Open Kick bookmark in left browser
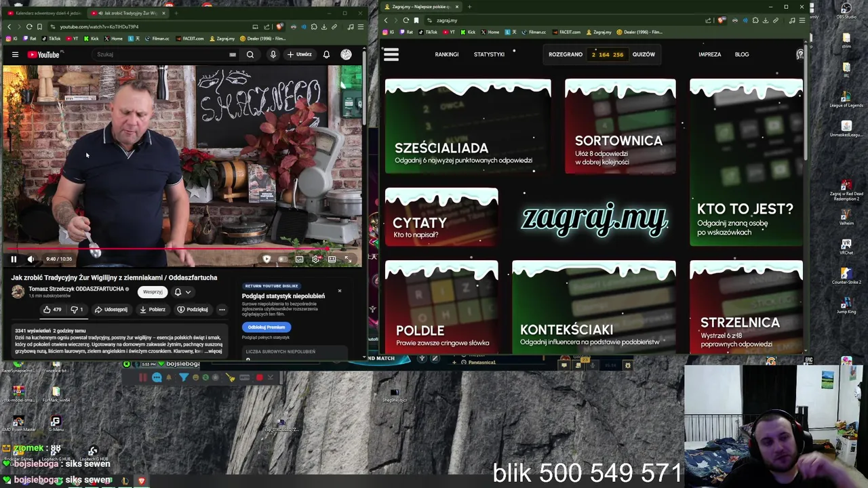The width and height of the screenshot is (868, 488). (92, 39)
